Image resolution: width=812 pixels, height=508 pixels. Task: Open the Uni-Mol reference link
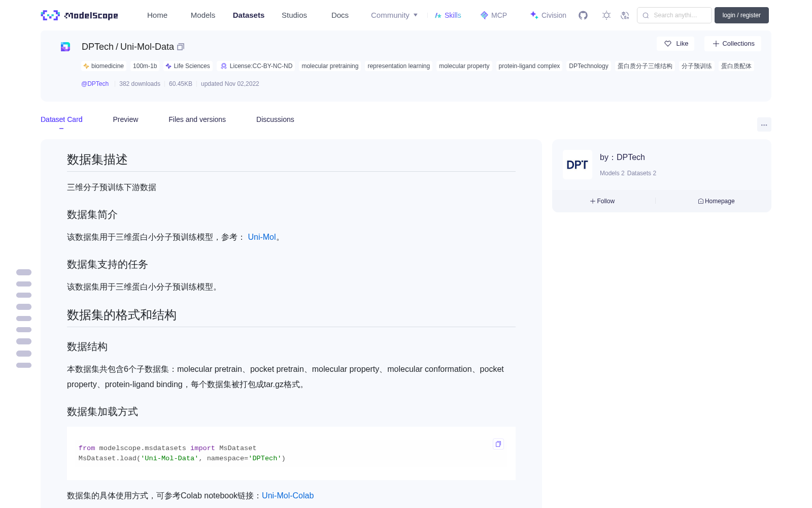tap(262, 237)
